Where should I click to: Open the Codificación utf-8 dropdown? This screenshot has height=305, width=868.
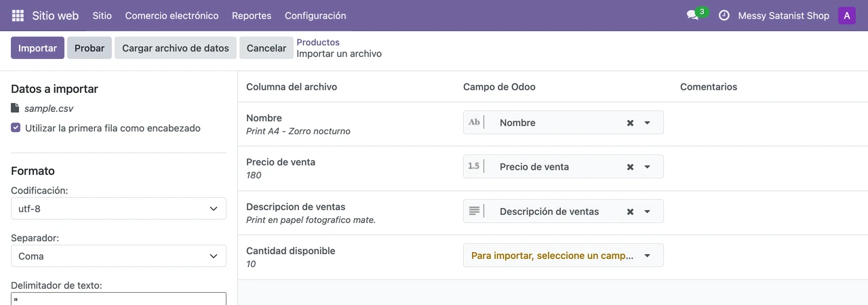tap(119, 209)
